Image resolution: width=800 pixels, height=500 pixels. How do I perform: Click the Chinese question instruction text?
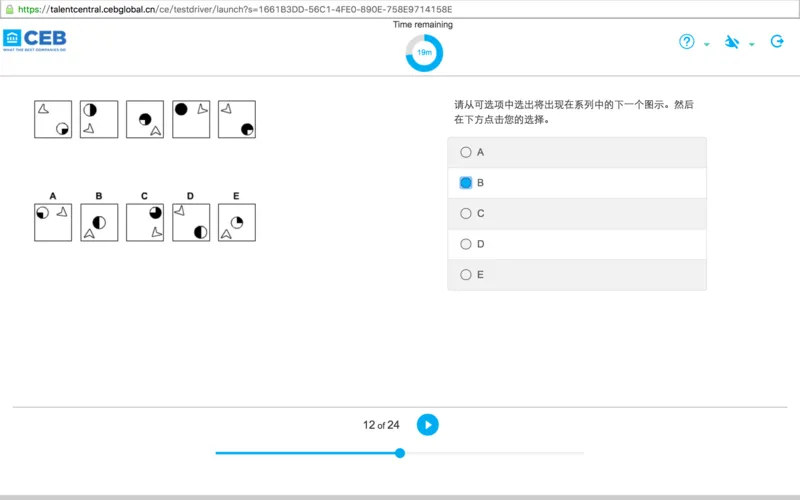573,112
